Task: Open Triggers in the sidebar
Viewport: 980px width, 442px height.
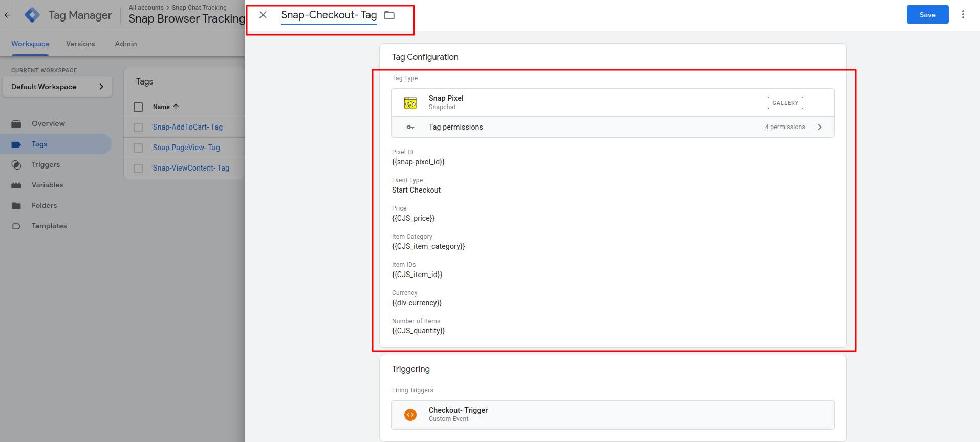Action: [x=46, y=164]
